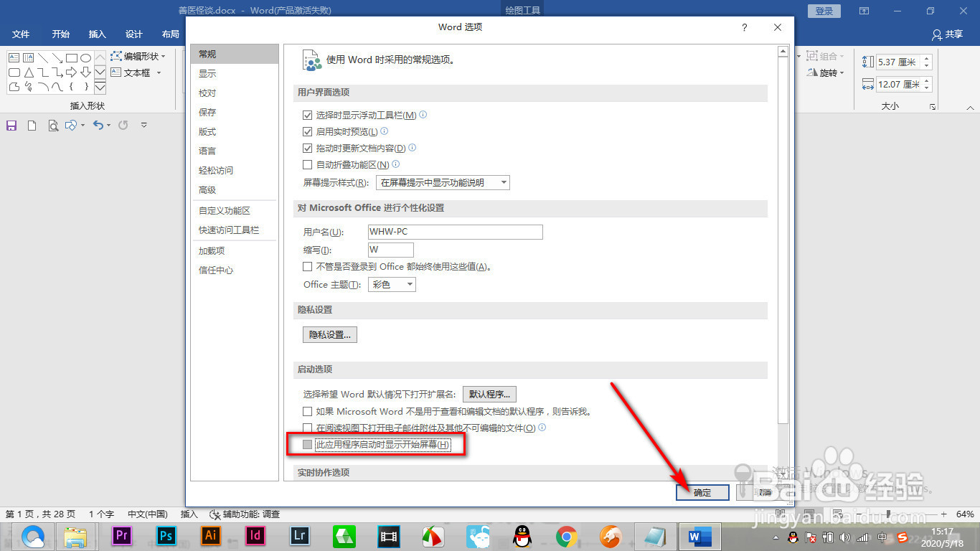980x551 pixels.
Task: Toggle 拖动时更新文档内容 checkbox
Action: (x=308, y=148)
